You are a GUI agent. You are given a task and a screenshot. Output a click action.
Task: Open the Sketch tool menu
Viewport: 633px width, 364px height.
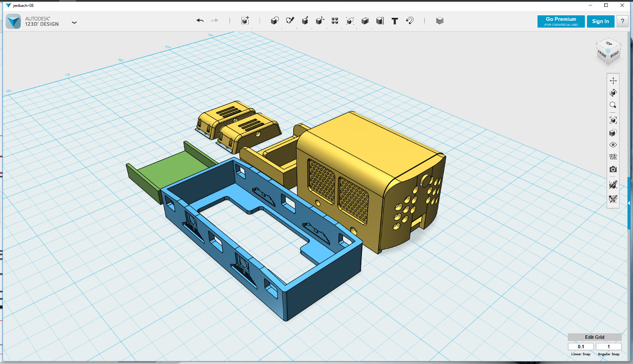290,21
